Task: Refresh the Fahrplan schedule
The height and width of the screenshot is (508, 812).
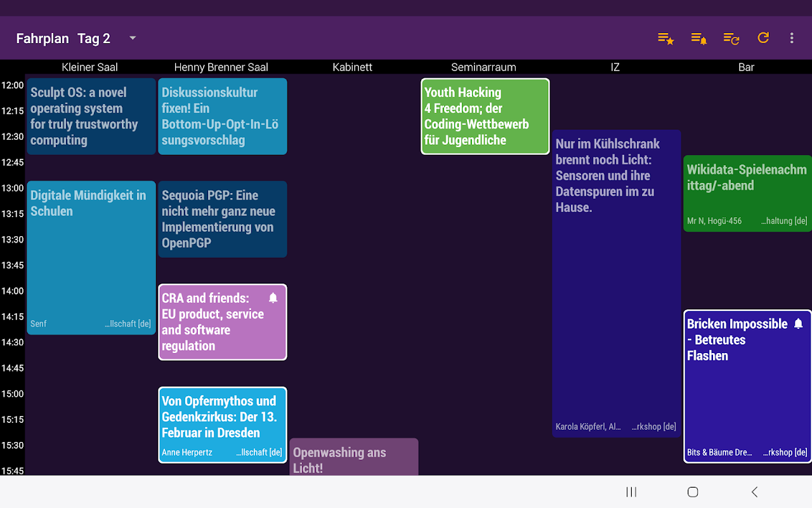Action: 763,38
